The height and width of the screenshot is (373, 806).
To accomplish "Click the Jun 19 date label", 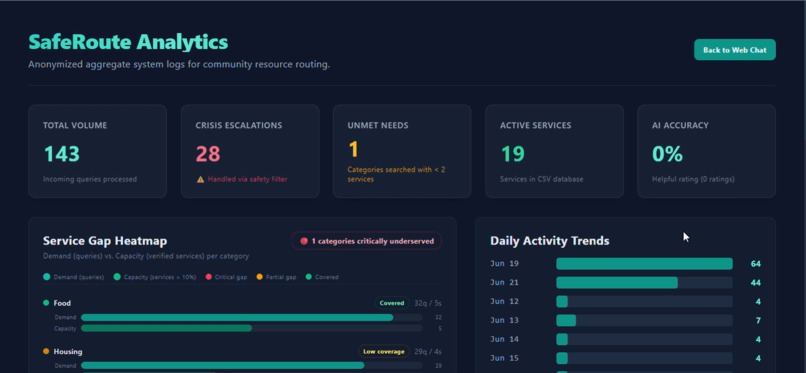I will point(504,264).
